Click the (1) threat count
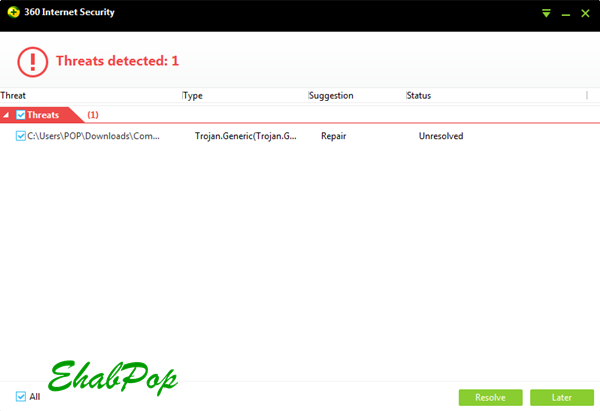 93,115
